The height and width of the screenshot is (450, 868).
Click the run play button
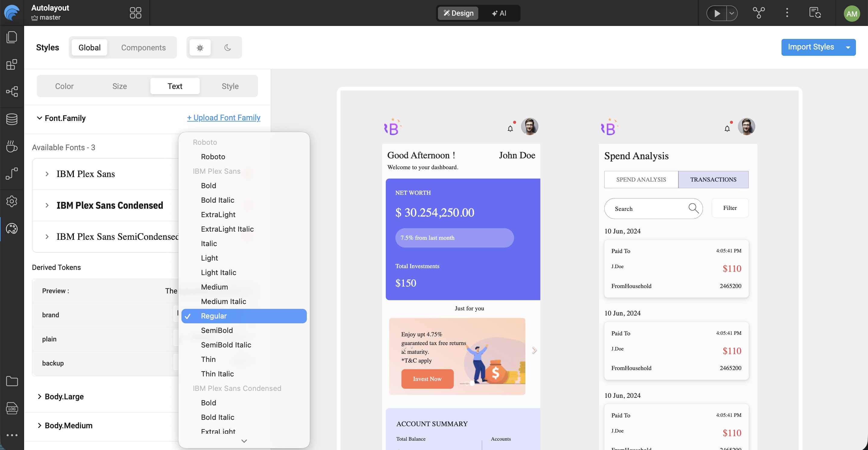(x=716, y=13)
